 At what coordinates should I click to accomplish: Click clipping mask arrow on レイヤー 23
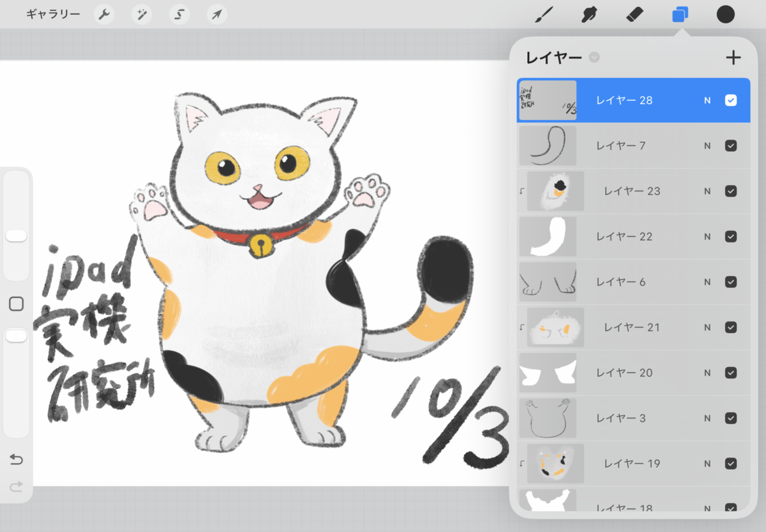[x=522, y=191]
